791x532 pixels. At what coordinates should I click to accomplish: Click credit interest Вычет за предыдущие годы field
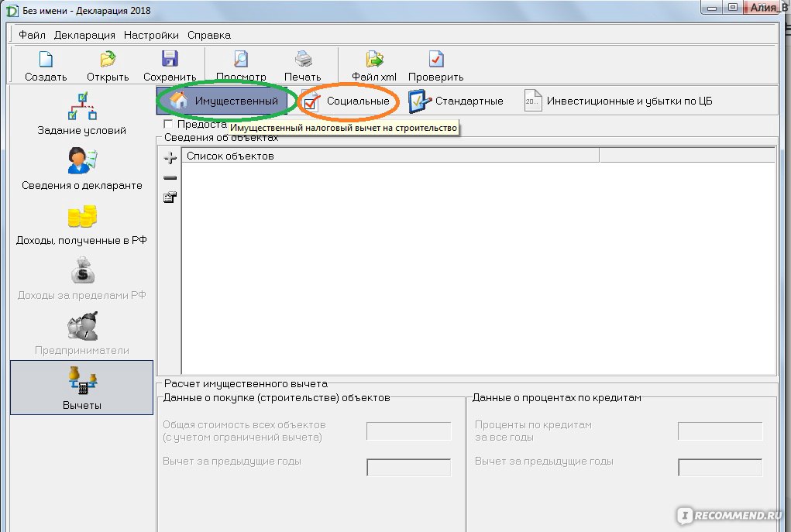click(720, 468)
